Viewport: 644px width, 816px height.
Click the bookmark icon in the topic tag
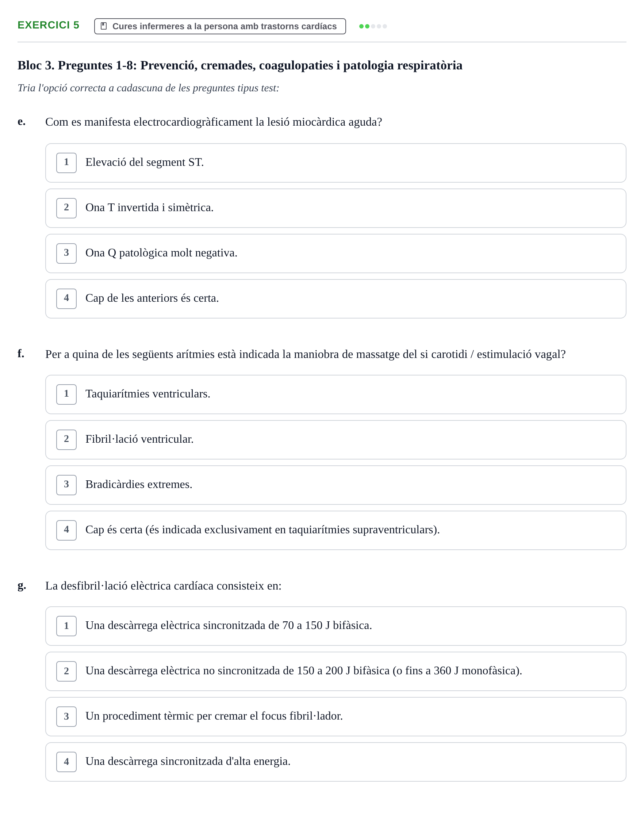coord(104,26)
